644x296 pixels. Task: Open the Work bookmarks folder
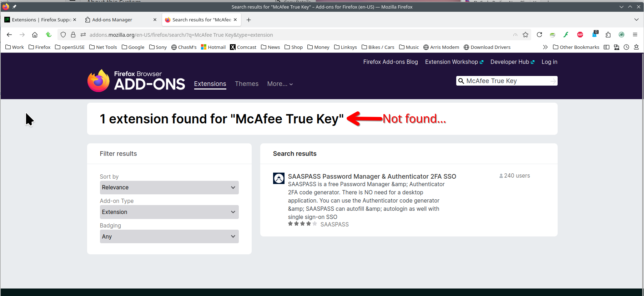pyautogui.click(x=15, y=47)
